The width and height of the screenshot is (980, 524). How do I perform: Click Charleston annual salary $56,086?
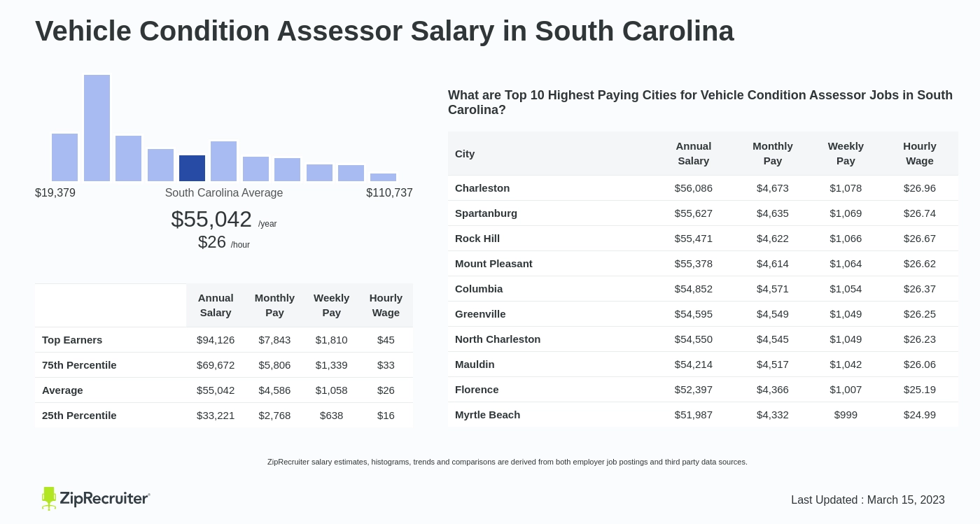tap(694, 188)
